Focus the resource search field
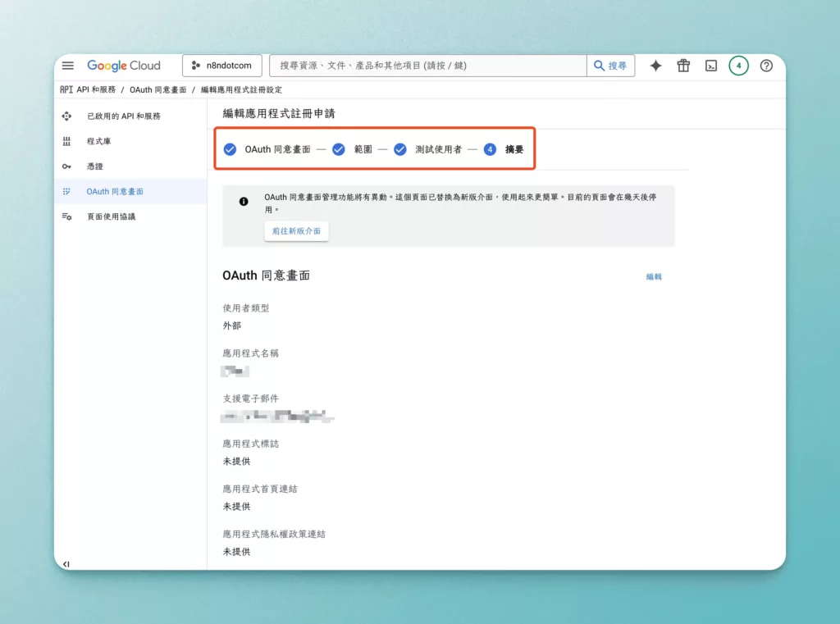The height and width of the screenshot is (624, 840). click(427, 66)
